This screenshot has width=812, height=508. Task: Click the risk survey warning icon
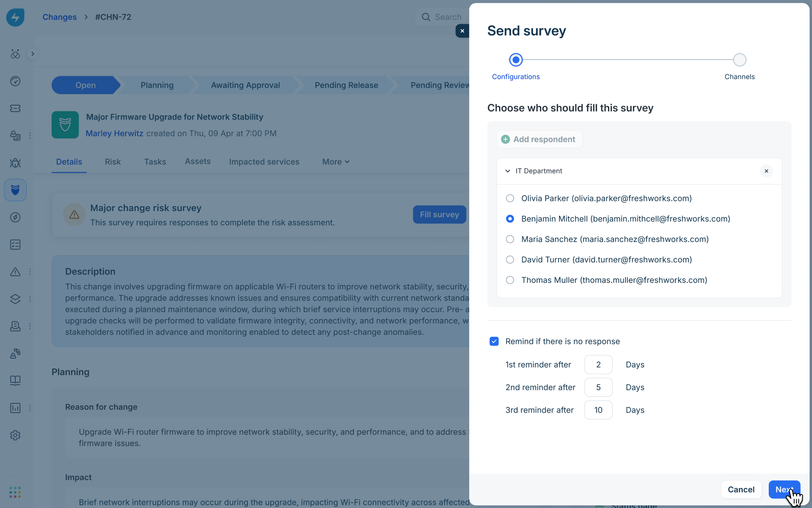[x=74, y=214]
